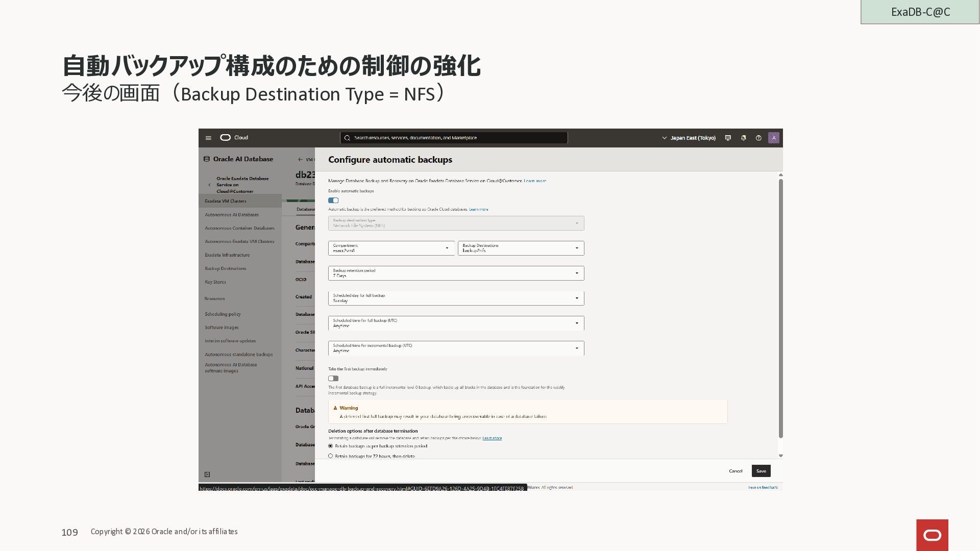Click the back arrow next to Oracle Exadata Database Service
Viewport: 980px width, 551px height.
coord(209,185)
